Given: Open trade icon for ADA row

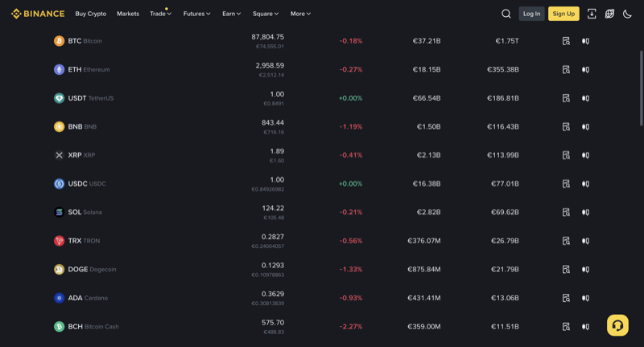Looking at the screenshot, I should coord(586,298).
